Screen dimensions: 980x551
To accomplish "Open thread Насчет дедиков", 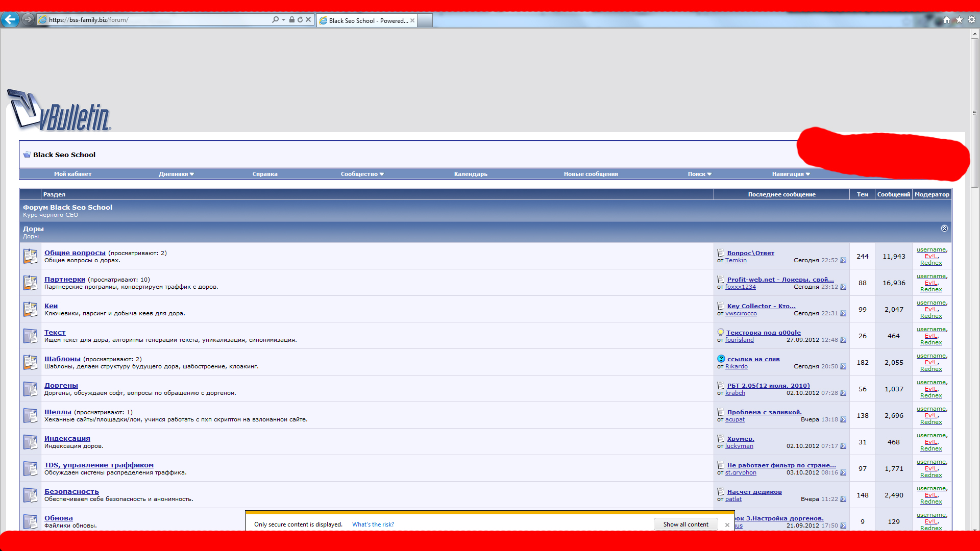I will point(754,492).
